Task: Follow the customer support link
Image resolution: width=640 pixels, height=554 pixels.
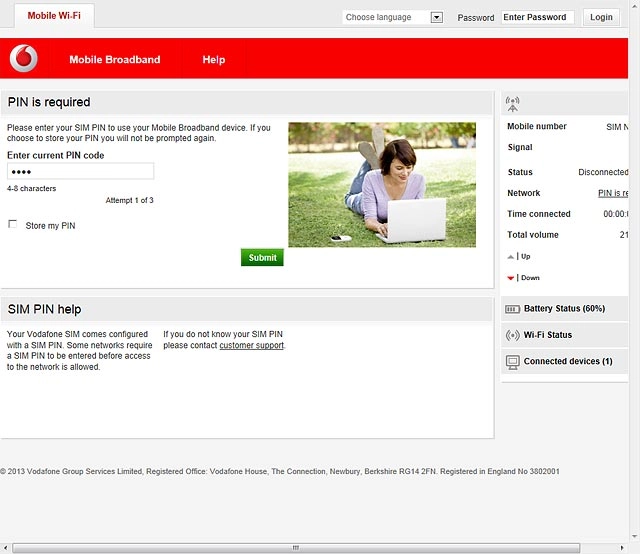Action: (x=251, y=345)
